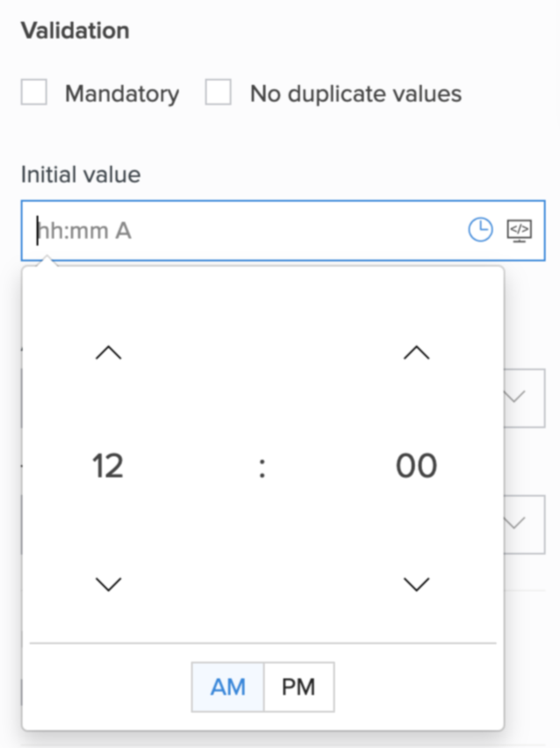Click the hh:mm A initial value field

pyautogui.click(x=246, y=231)
